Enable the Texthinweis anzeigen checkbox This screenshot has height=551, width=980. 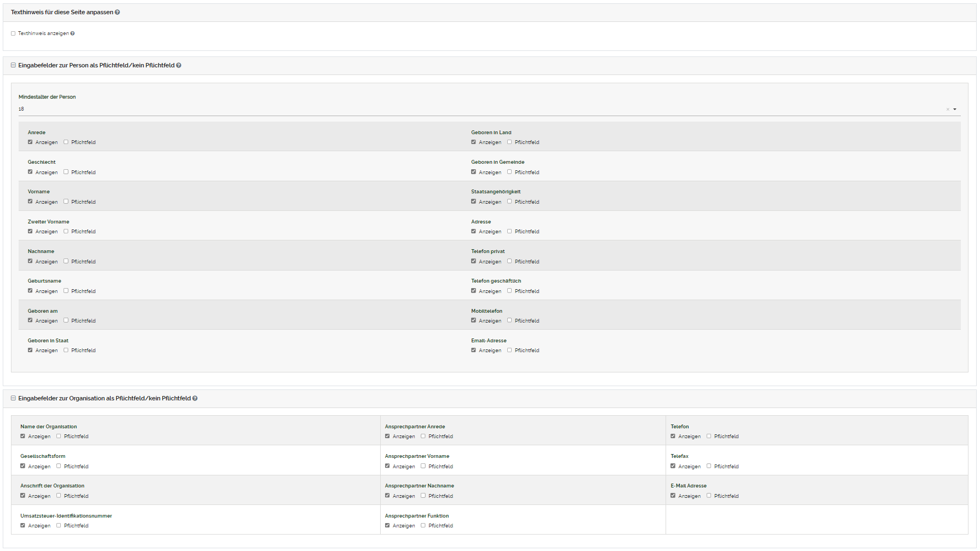(13, 33)
